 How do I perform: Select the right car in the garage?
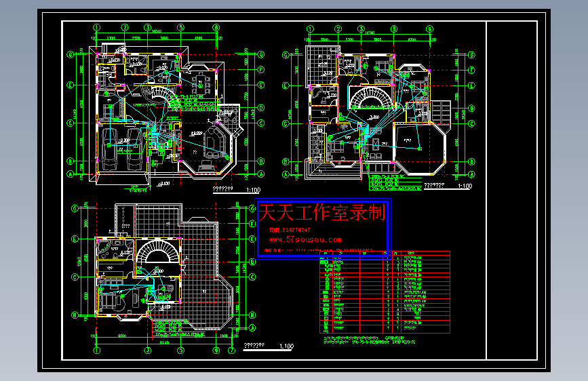pos(134,149)
